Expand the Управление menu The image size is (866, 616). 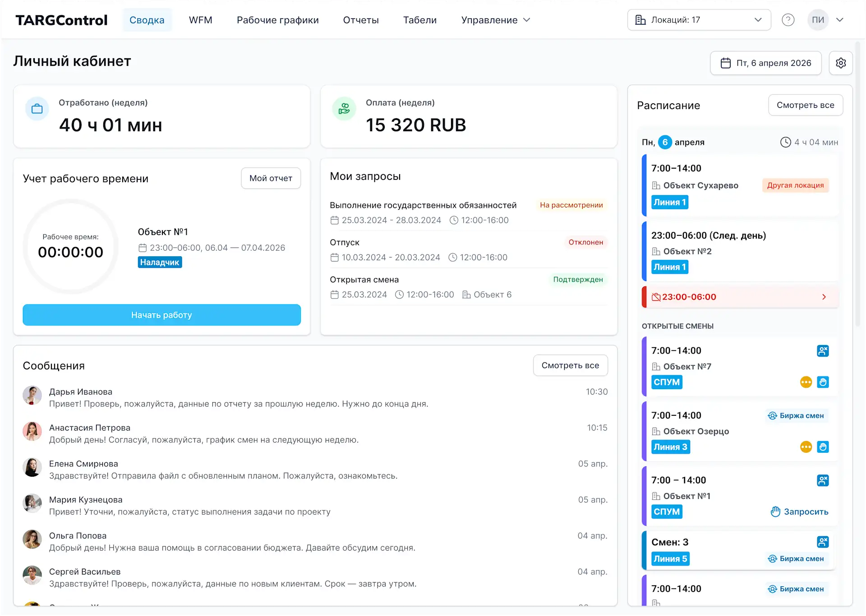[495, 20]
